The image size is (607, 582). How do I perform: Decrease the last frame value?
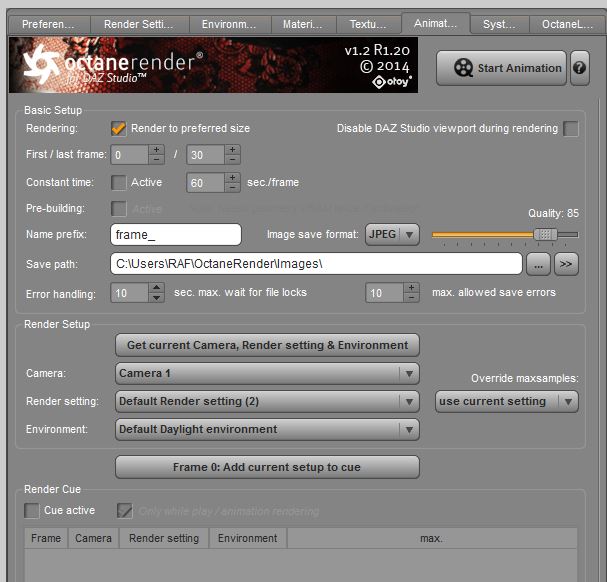click(232, 159)
